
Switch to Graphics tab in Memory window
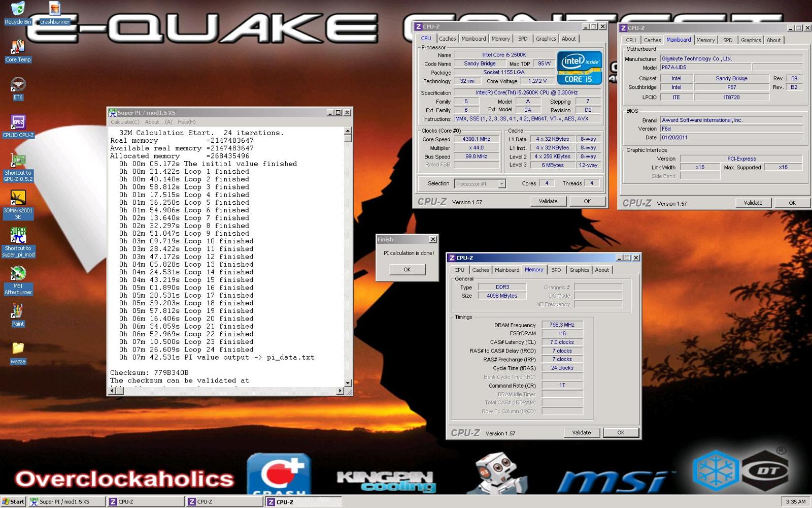579,270
